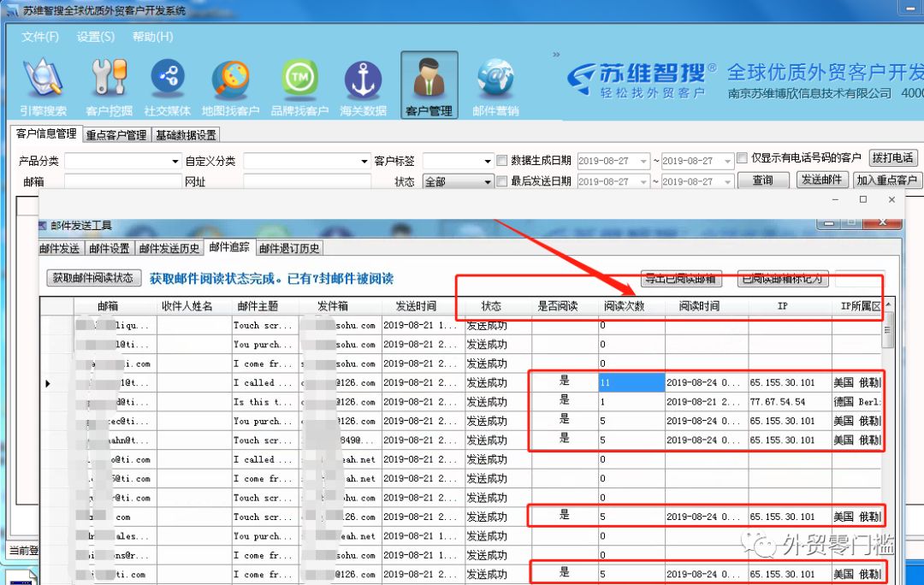
Task: Open the 品牌找客户 brand search tool
Action: (x=299, y=86)
